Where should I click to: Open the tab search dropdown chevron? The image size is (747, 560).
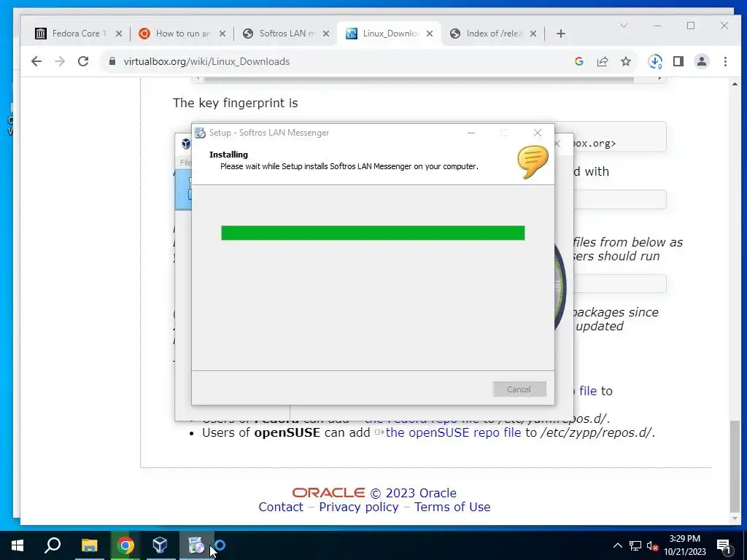624,26
